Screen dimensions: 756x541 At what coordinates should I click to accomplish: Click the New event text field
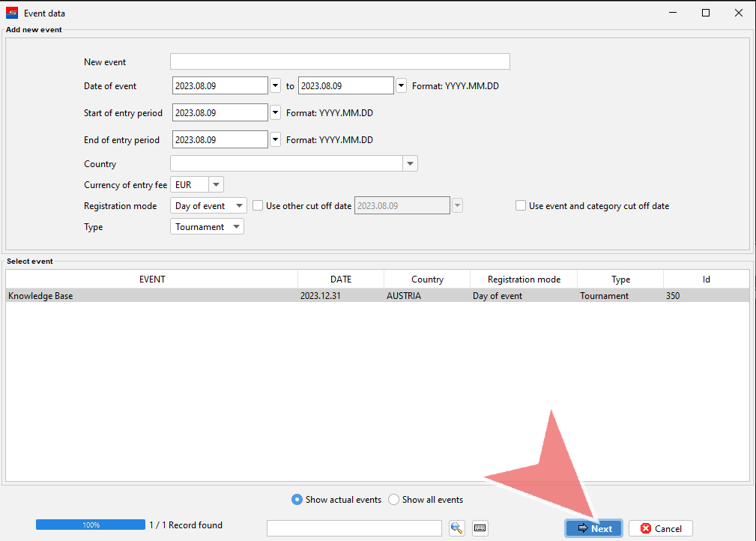point(339,62)
